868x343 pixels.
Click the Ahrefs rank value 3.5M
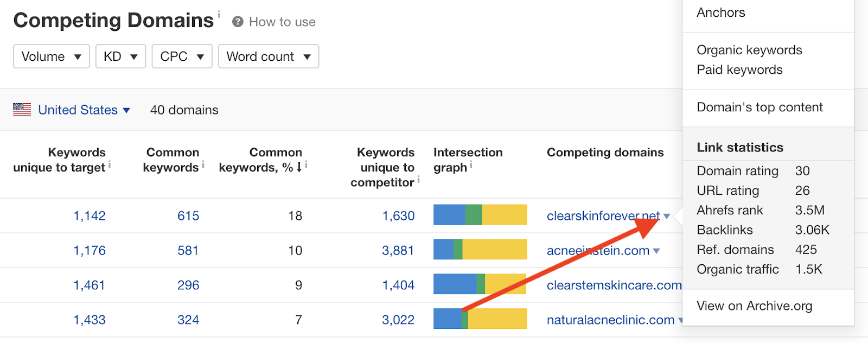pyautogui.click(x=810, y=210)
